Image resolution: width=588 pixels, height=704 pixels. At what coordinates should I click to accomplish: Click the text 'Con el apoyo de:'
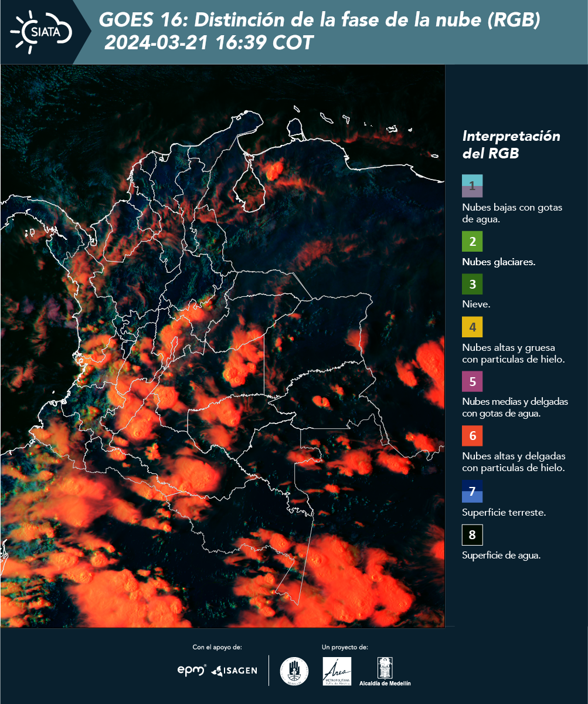click(x=217, y=647)
